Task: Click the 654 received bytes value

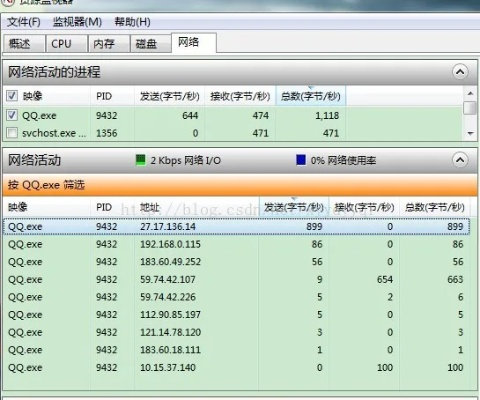Action: (385, 279)
